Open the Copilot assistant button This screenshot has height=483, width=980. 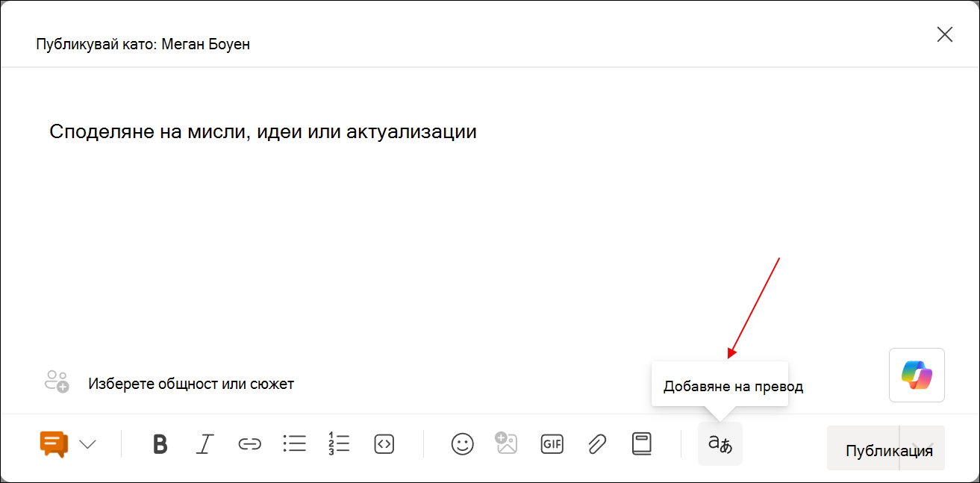coord(917,375)
